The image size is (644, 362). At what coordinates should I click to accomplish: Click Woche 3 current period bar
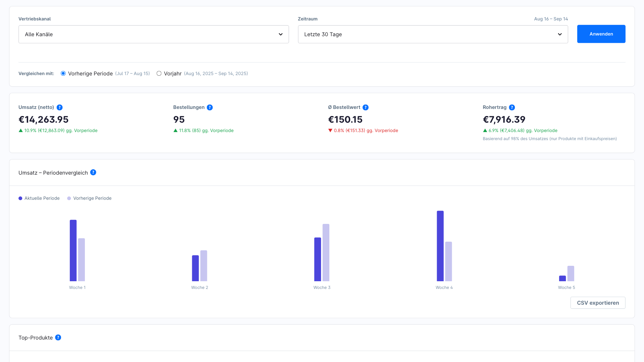pyautogui.click(x=318, y=259)
